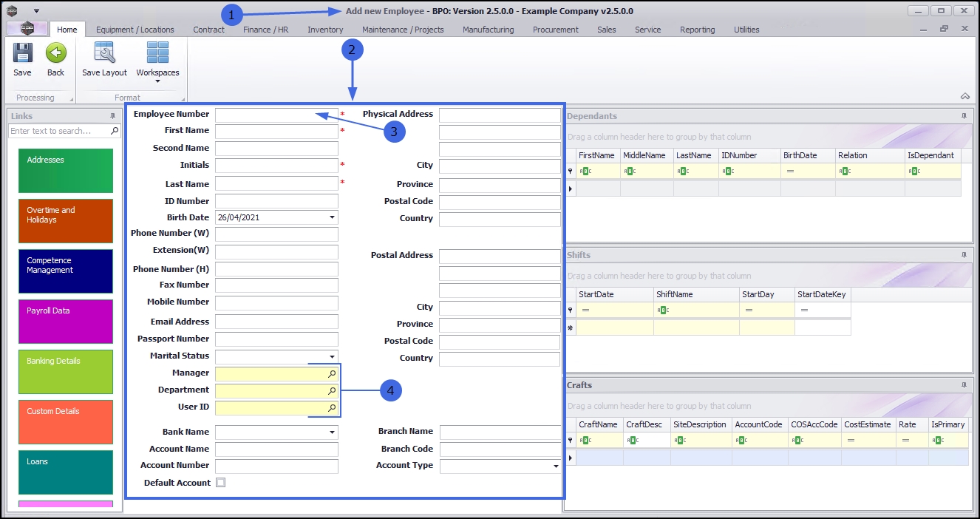Open the Banking Details tile

(66, 372)
